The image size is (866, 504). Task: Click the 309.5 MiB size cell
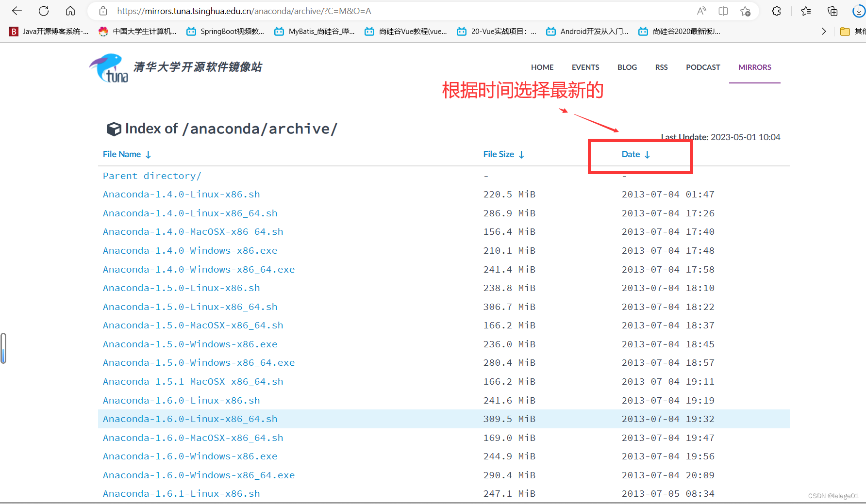[x=509, y=419]
